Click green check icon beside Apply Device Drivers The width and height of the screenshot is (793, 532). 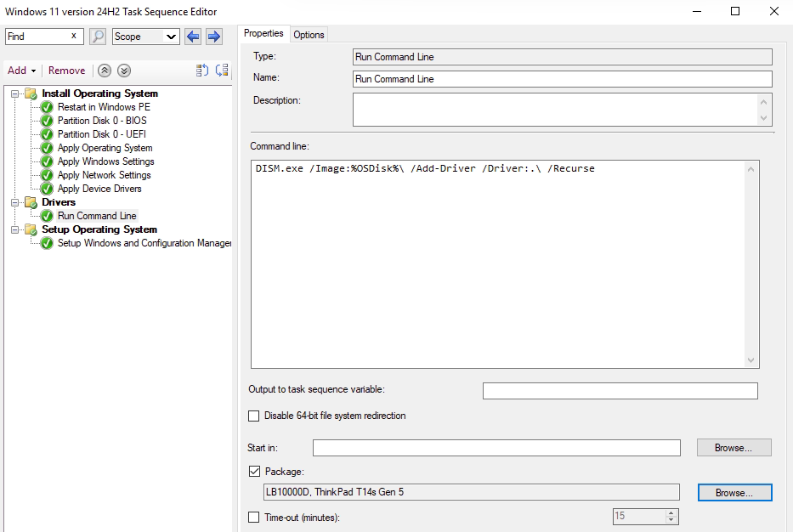click(x=47, y=189)
